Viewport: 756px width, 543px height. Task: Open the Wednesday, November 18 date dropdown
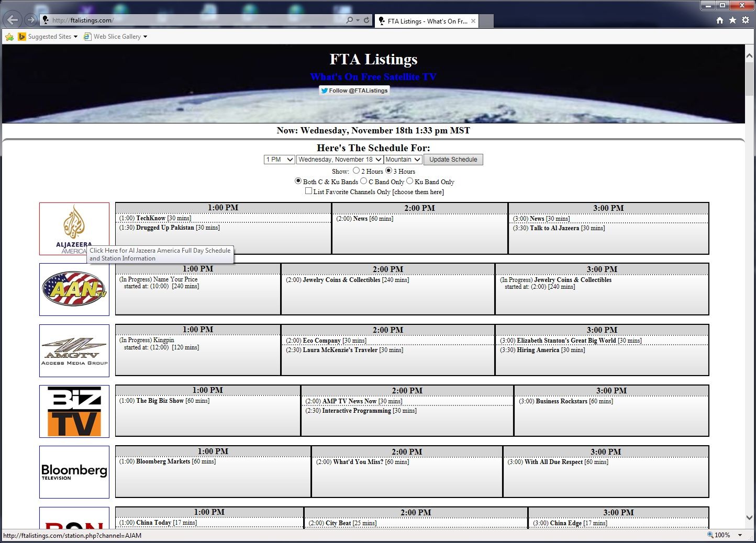(339, 160)
